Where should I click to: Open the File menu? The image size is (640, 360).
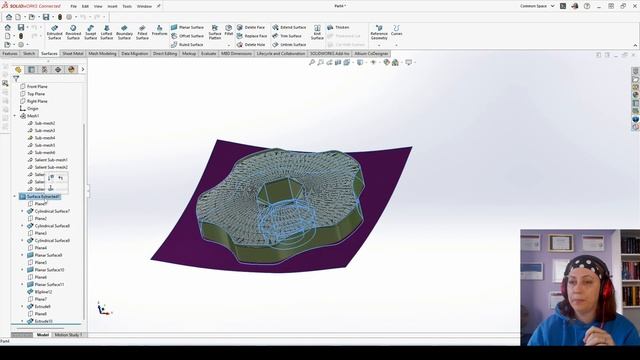[73, 6]
